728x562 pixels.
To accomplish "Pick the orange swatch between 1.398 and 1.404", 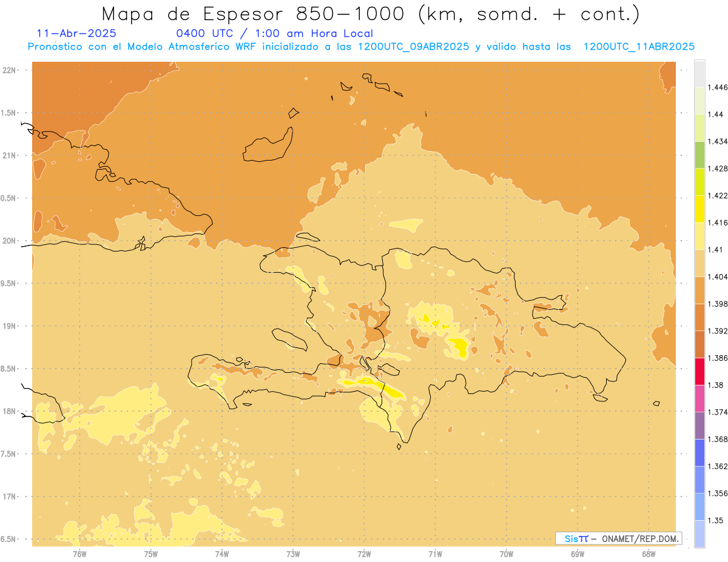I will pos(699,290).
